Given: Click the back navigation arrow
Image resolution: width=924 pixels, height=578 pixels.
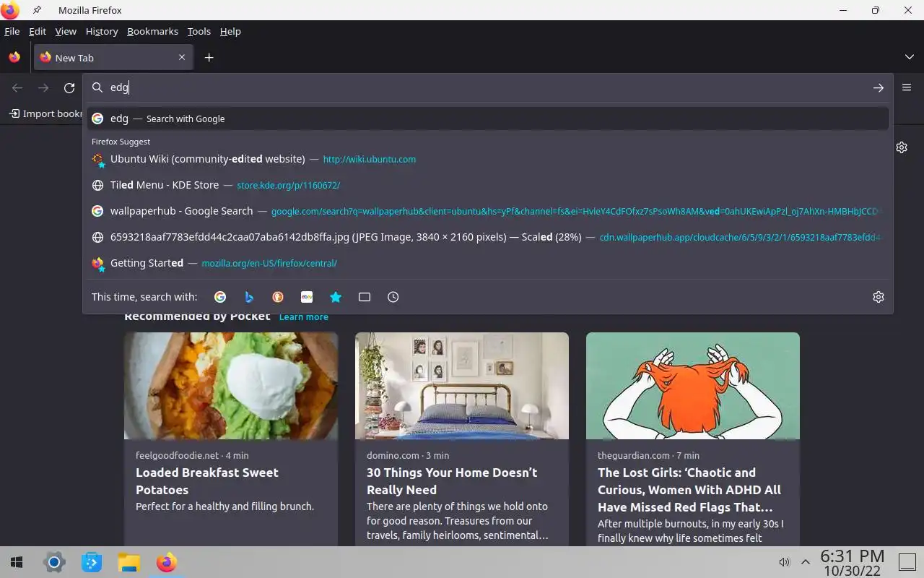Looking at the screenshot, I should 17,87.
